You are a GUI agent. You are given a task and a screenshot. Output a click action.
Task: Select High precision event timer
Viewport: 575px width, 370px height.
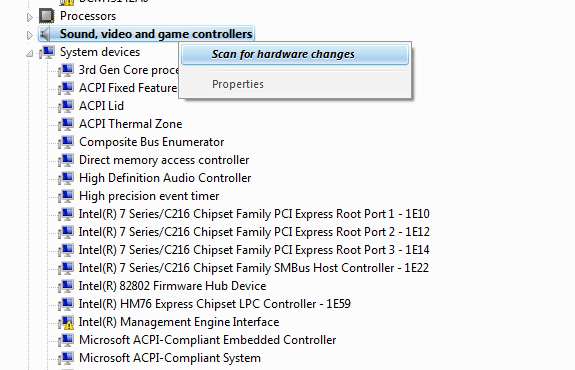pyautogui.click(x=149, y=196)
